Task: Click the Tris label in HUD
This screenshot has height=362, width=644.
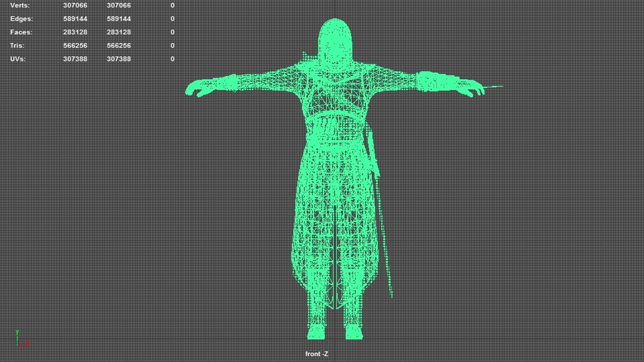Action: coord(17,46)
